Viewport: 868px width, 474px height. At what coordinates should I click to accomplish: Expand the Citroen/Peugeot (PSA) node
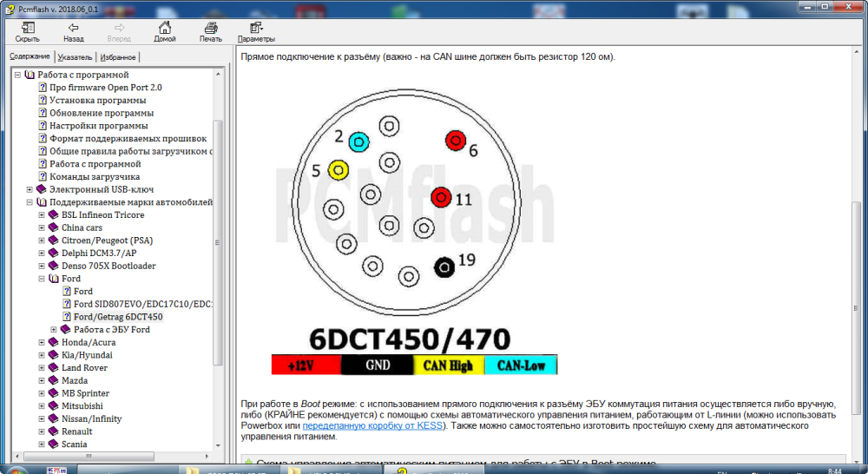point(42,240)
